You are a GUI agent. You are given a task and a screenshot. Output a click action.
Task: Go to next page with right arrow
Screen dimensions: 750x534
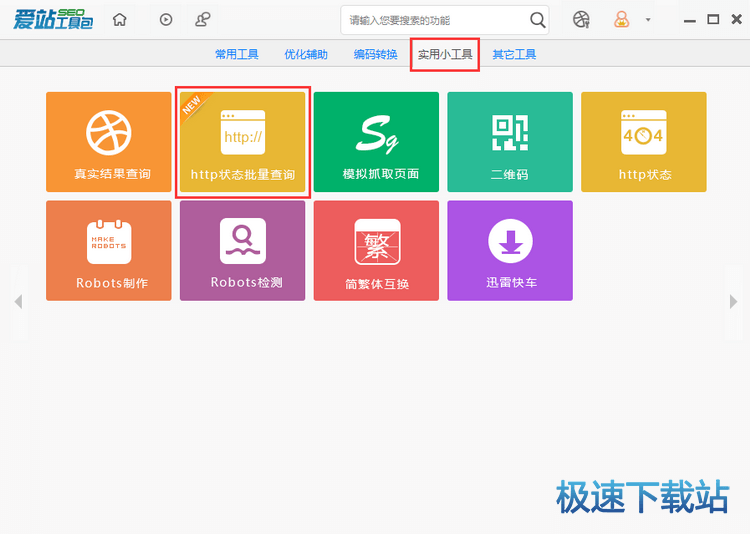coord(733,302)
